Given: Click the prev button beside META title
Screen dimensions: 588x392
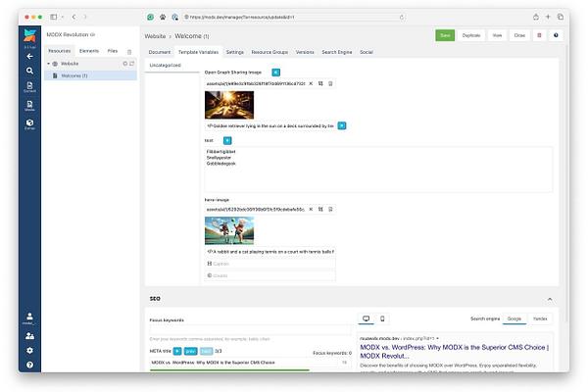Looking at the screenshot, I should pos(191,351).
